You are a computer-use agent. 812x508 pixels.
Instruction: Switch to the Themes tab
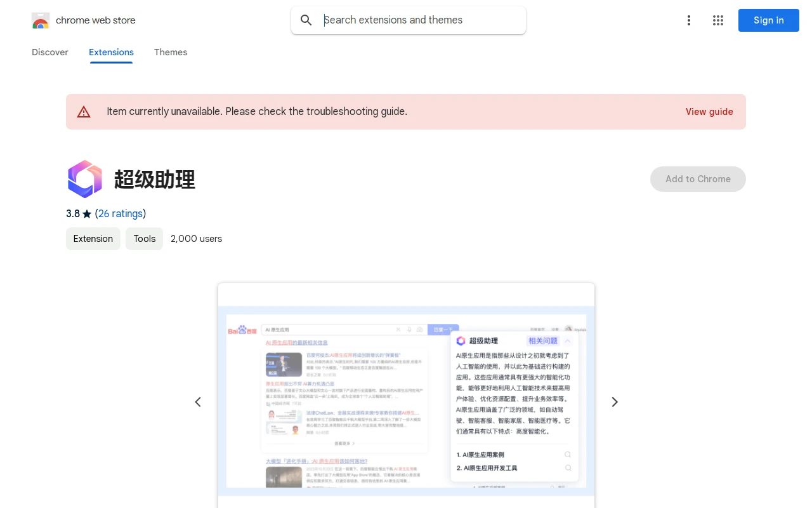(x=171, y=52)
